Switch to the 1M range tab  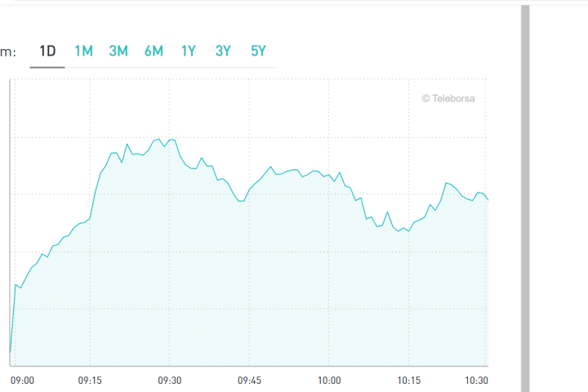point(83,51)
